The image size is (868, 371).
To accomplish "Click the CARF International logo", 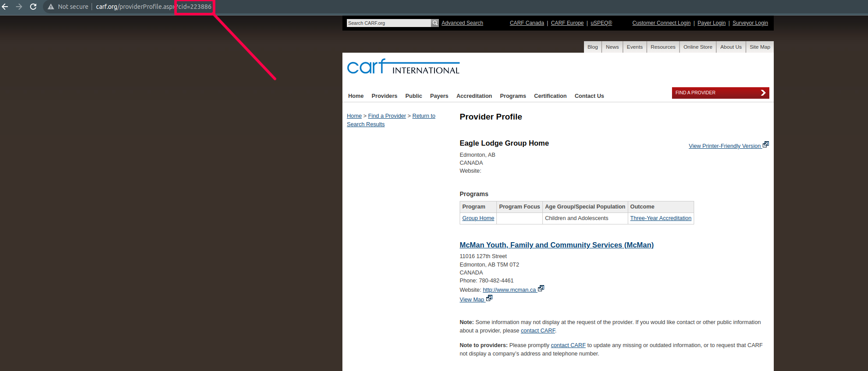I will pyautogui.click(x=403, y=67).
